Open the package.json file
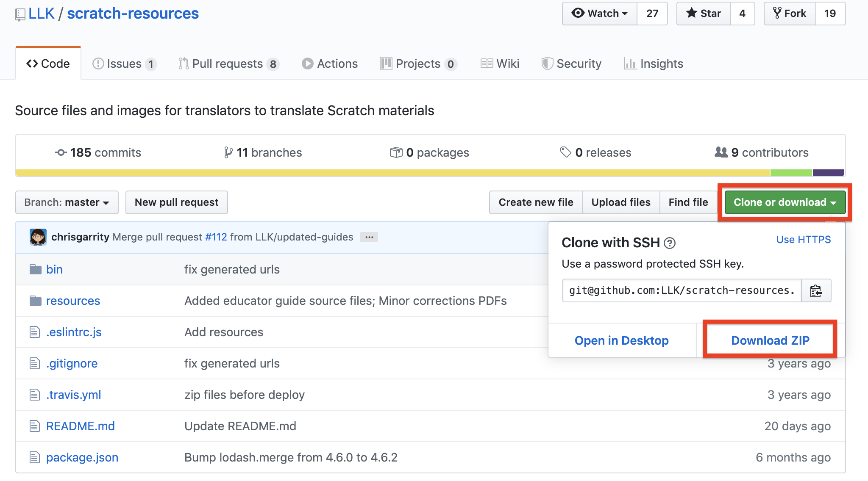 click(x=82, y=457)
